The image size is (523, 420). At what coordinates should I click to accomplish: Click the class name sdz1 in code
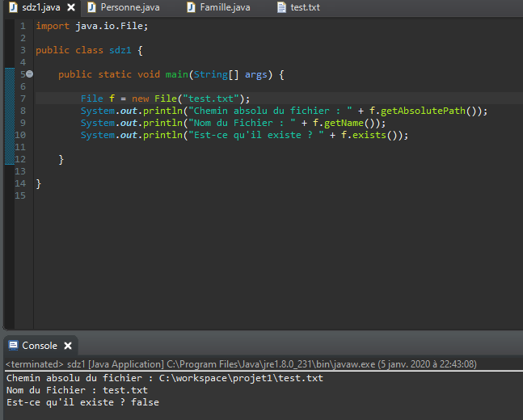pos(120,50)
